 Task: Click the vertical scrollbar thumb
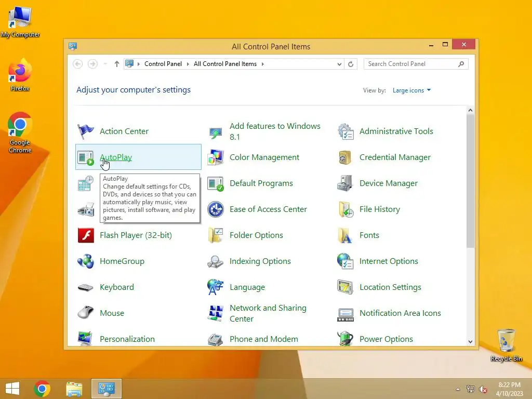[x=470, y=181]
